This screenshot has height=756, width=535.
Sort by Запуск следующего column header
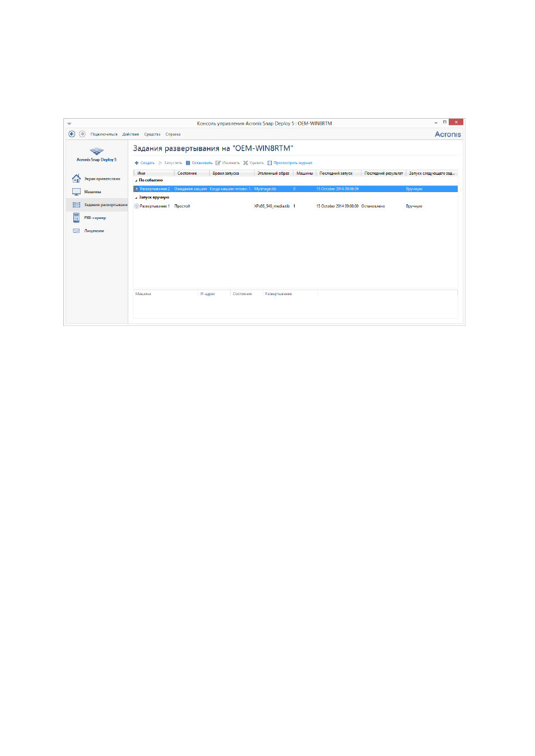pyautogui.click(x=432, y=173)
